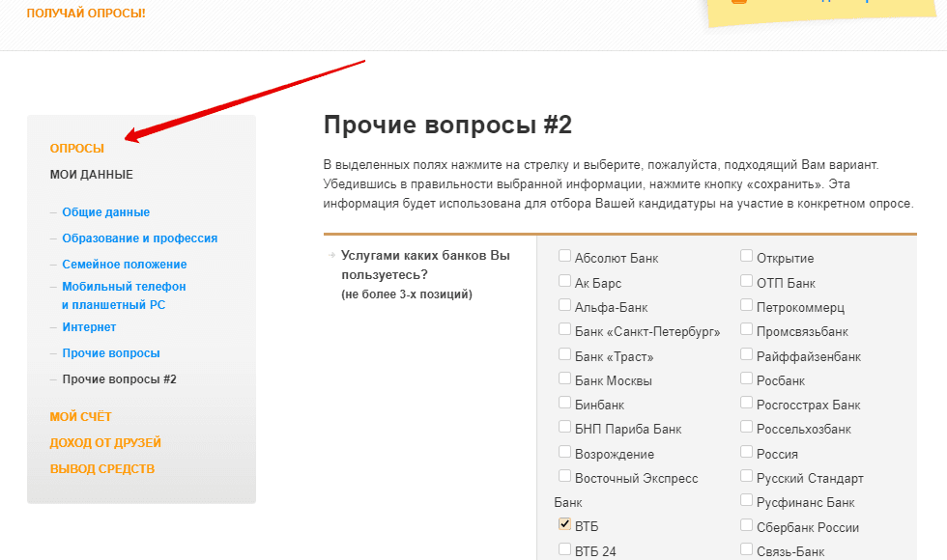The width and height of the screenshot is (947, 560).
Task: Uncheck the ВТБ bank checkbox
Action: pos(565,524)
